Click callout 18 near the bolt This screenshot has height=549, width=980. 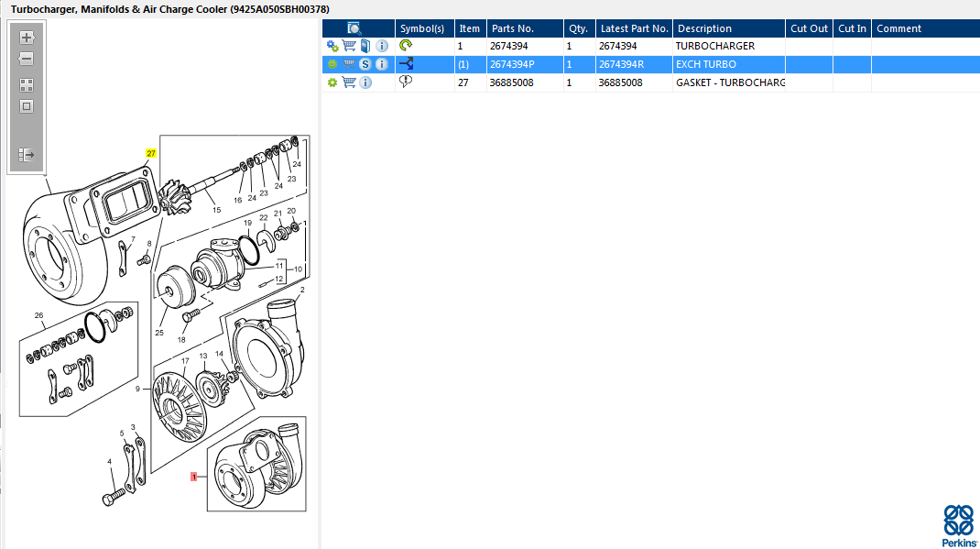[x=181, y=339]
